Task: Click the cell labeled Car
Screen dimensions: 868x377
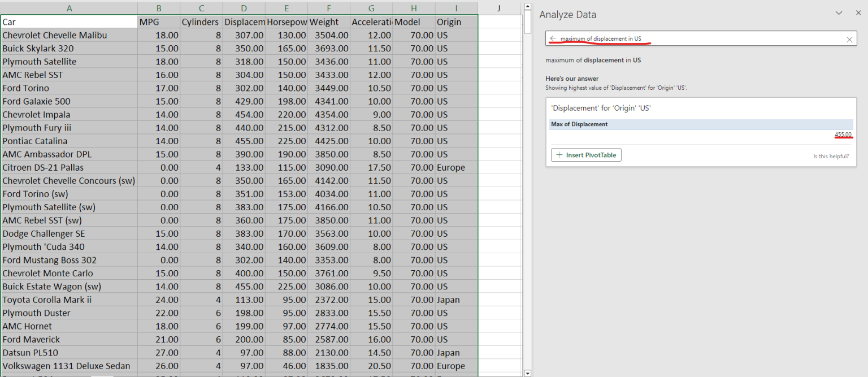Action: pyautogui.click(x=69, y=21)
